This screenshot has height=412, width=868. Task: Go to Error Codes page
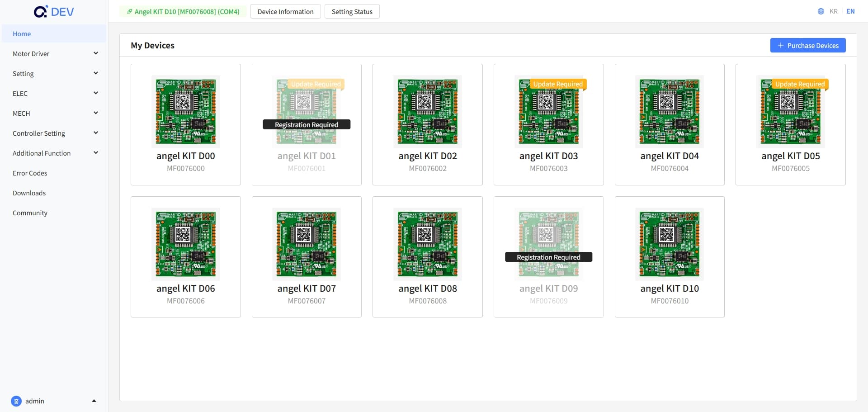tap(30, 173)
